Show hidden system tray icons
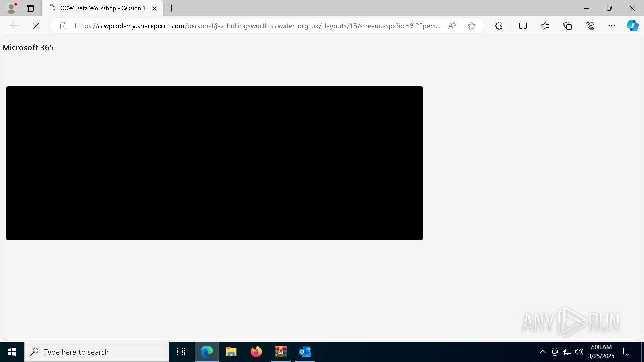644x362 pixels. point(542,352)
